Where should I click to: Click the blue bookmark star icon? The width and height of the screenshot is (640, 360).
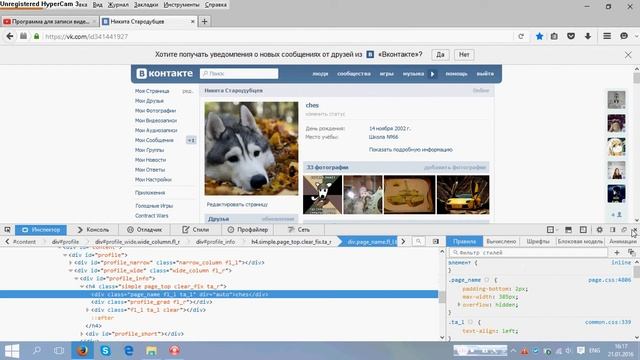click(x=539, y=36)
